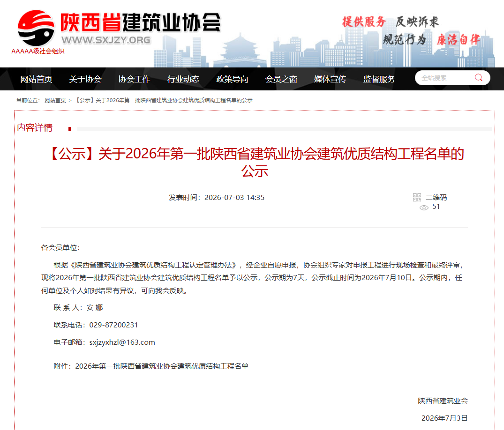Screen dimensions: 504x430
Task: Click the WWW.SXJZY.ORG address text
Action: pyautogui.click(x=106, y=40)
